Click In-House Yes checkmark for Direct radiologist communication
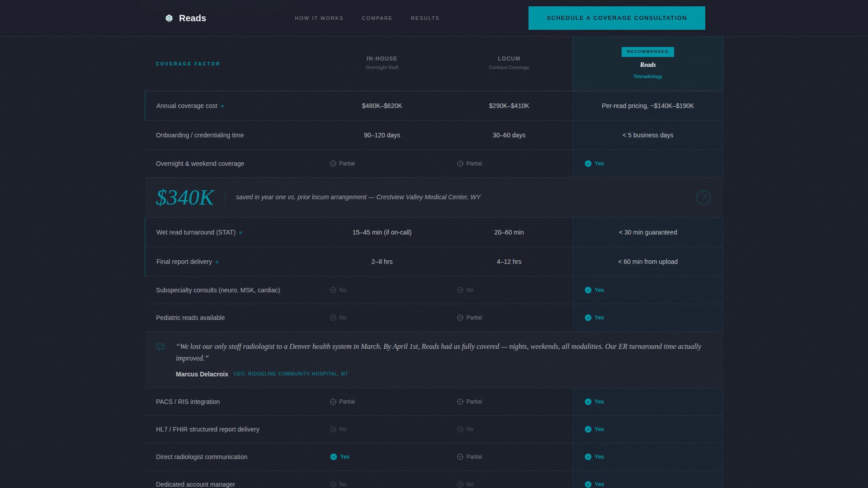The image size is (868, 488). click(x=334, y=457)
